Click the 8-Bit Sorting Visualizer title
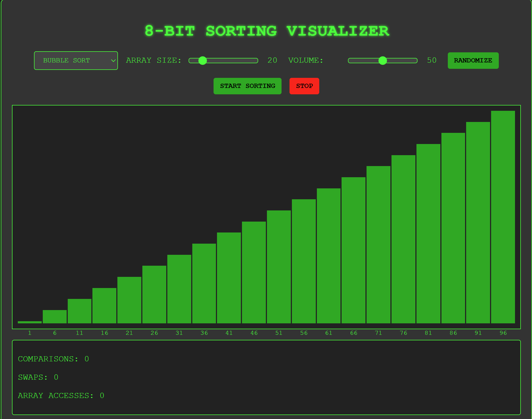 click(x=267, y=31)
